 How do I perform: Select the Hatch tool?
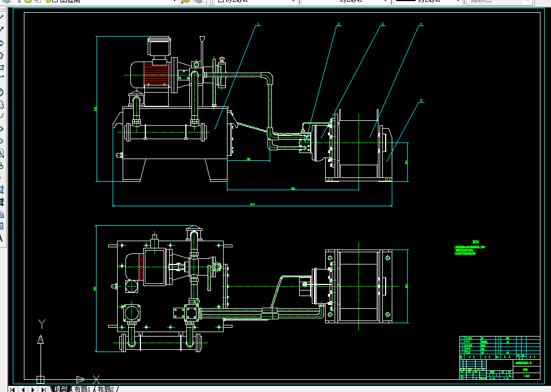[x=2, y=190]
